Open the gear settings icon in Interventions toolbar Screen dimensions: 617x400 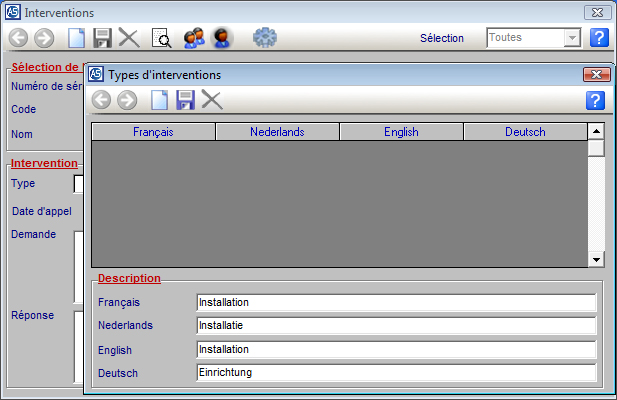264,38
